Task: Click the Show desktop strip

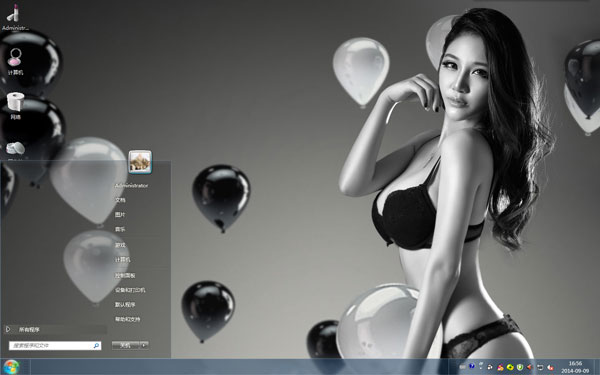Action: click(x=597, y=367)
